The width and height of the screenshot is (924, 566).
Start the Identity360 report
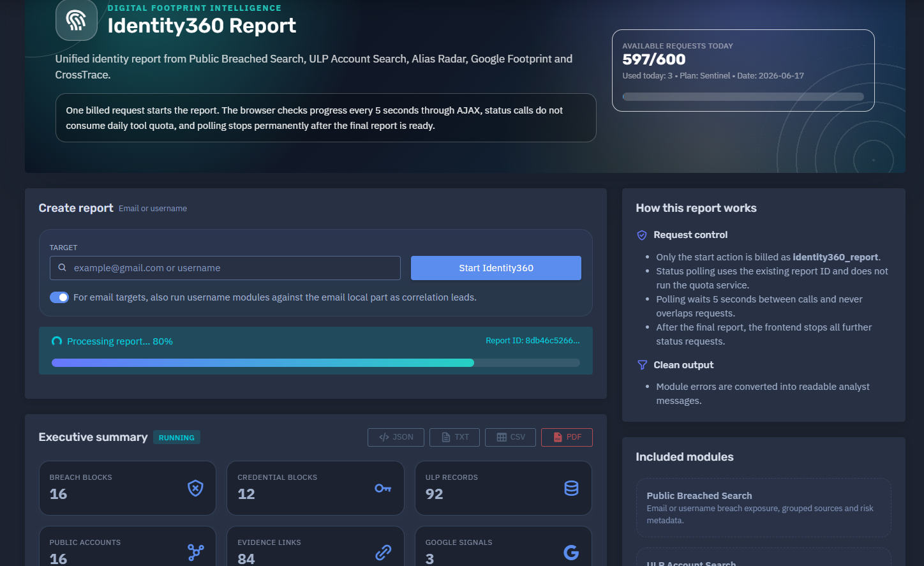pos(496,268)
